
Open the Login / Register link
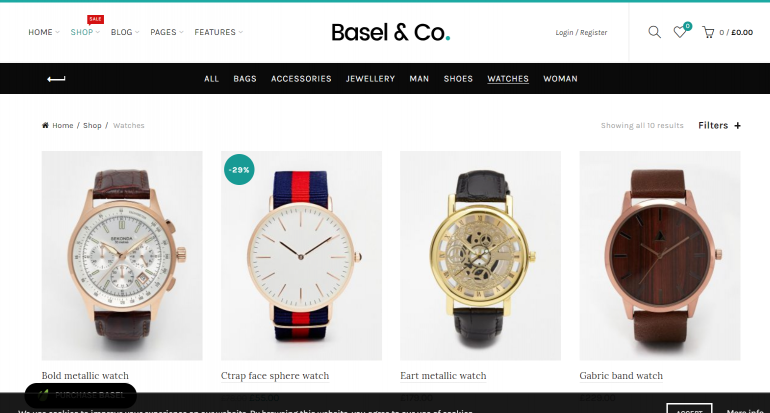tap(581, 32)
